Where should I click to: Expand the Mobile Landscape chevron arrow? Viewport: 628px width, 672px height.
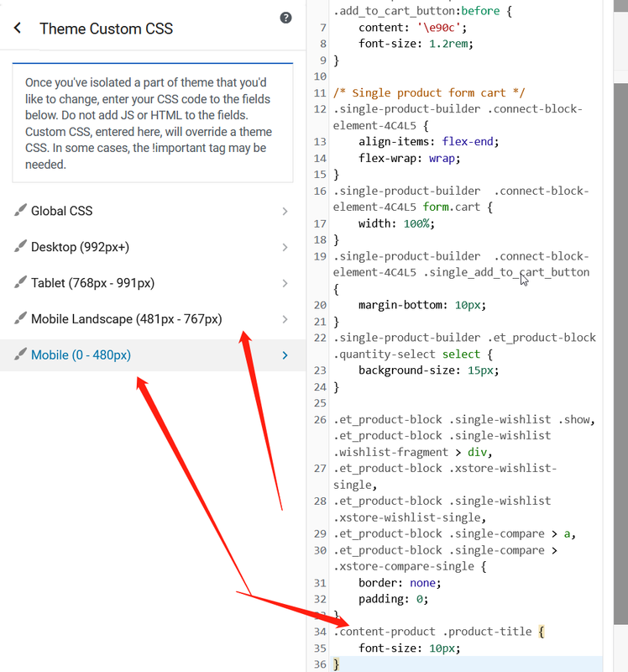tap(285, 319)
